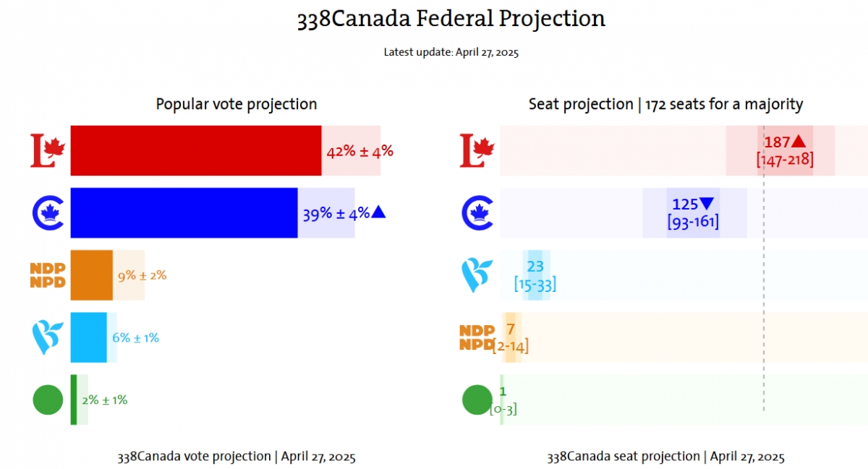Click the NDP logo in seat projection
868x469 pixels.
[x=477, y=337]
